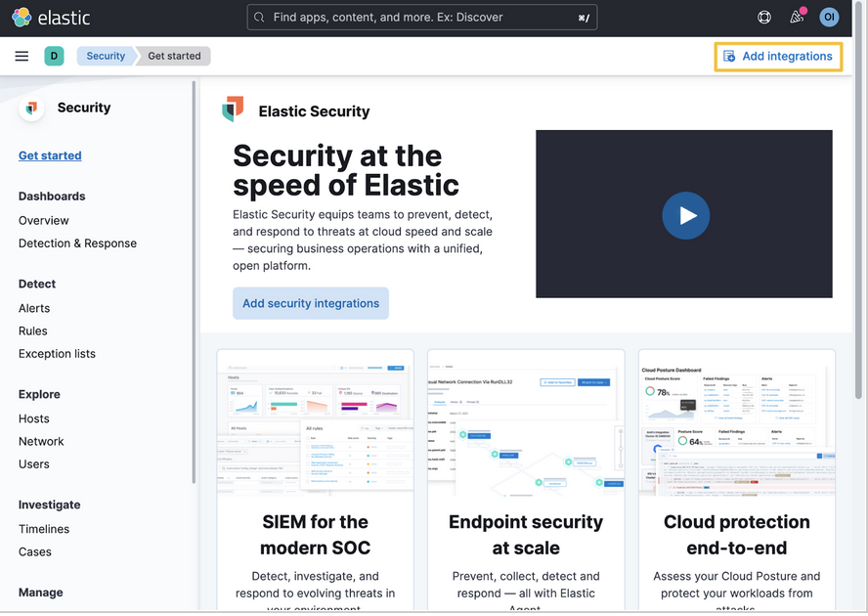
Task: Click the search magnifier in the top bar
Action: (x=258, y=17)
